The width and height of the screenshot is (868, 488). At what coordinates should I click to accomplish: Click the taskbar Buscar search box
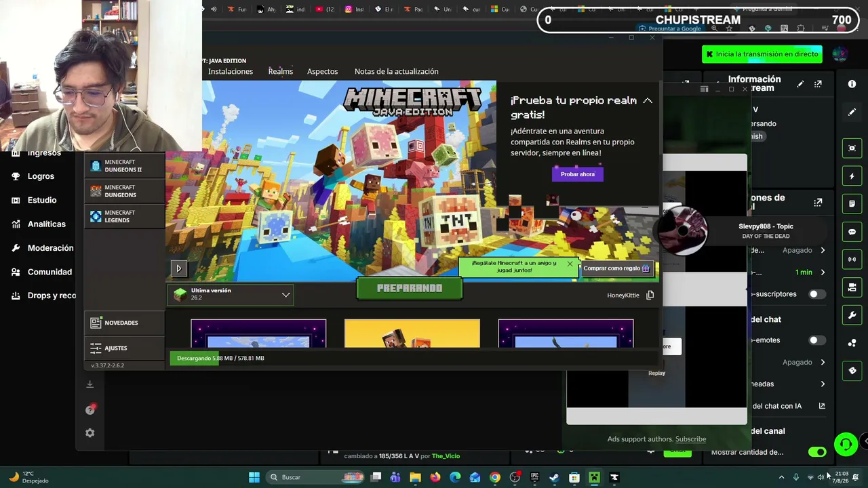click(x=315, y=477)
